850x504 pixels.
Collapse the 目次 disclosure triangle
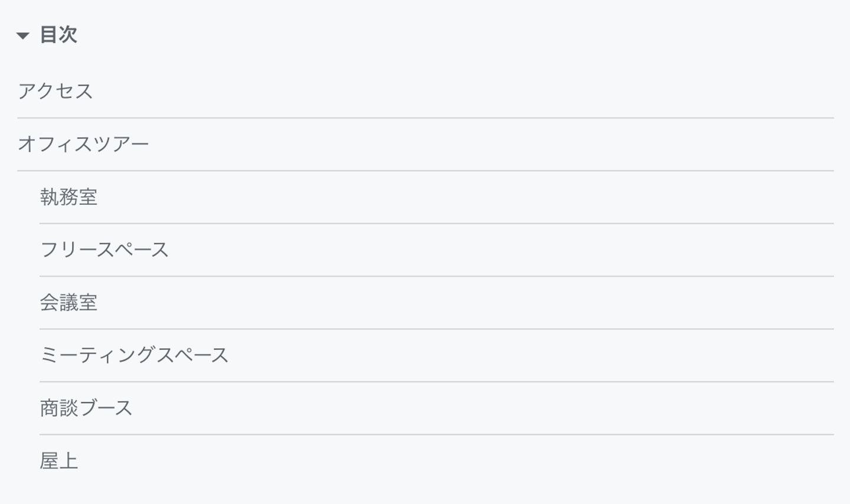click(x=23, y=35)
